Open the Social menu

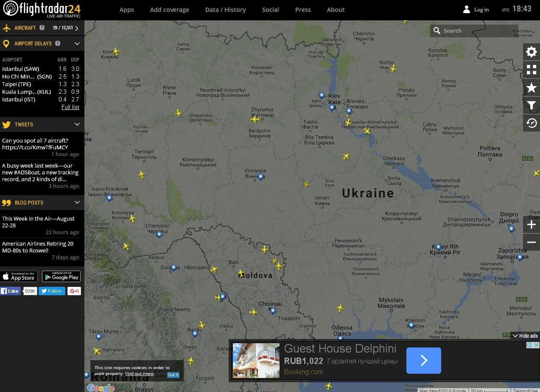[270, 9]
